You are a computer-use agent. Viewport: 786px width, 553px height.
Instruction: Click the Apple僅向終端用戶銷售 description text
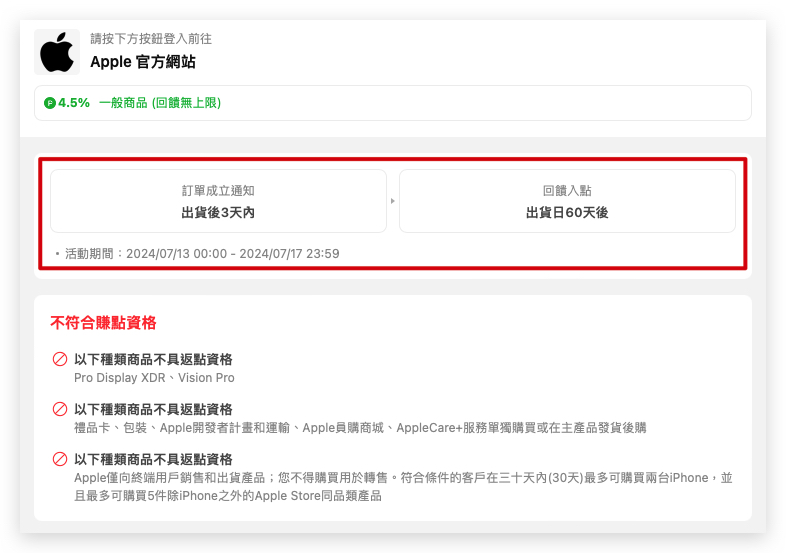click(x=404, y=487)
